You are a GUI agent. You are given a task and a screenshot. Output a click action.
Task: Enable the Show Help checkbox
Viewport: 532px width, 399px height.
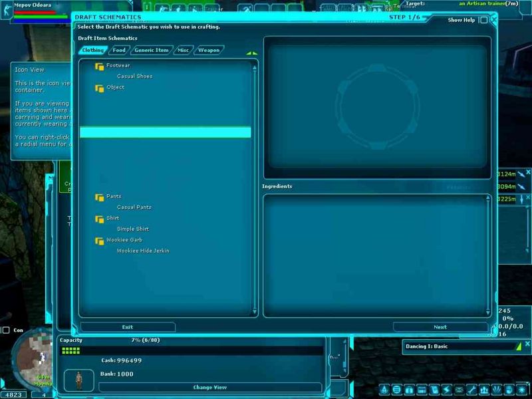tap(483, 20)
